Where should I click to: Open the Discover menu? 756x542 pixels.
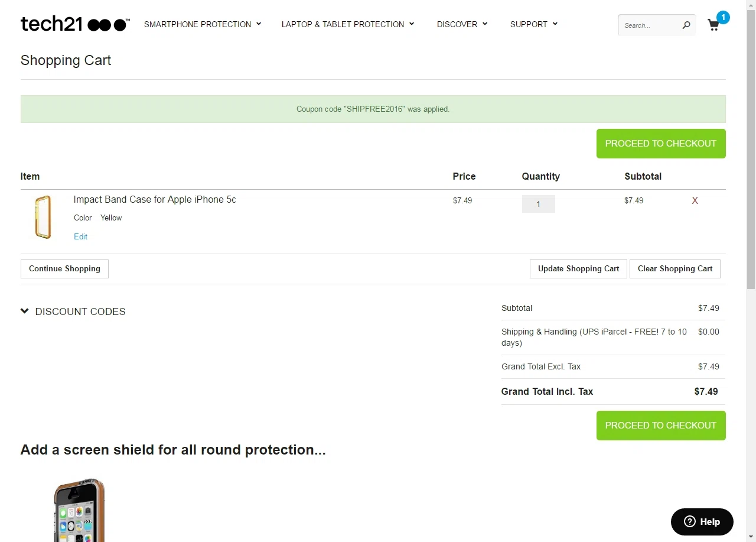pos(462,24)
